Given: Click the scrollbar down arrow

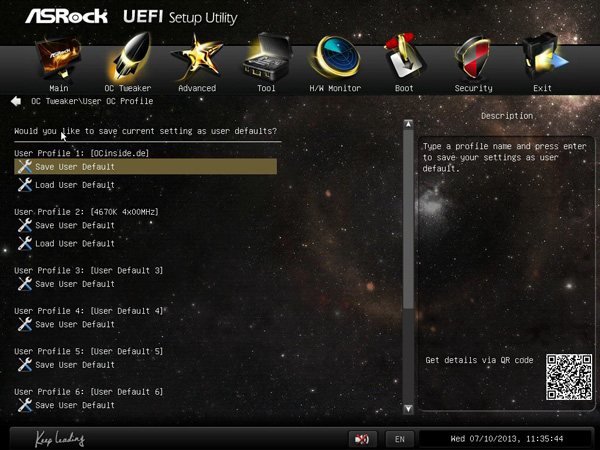Looking at the screenshot, I should pyautogui.click(x=408, y=409).
